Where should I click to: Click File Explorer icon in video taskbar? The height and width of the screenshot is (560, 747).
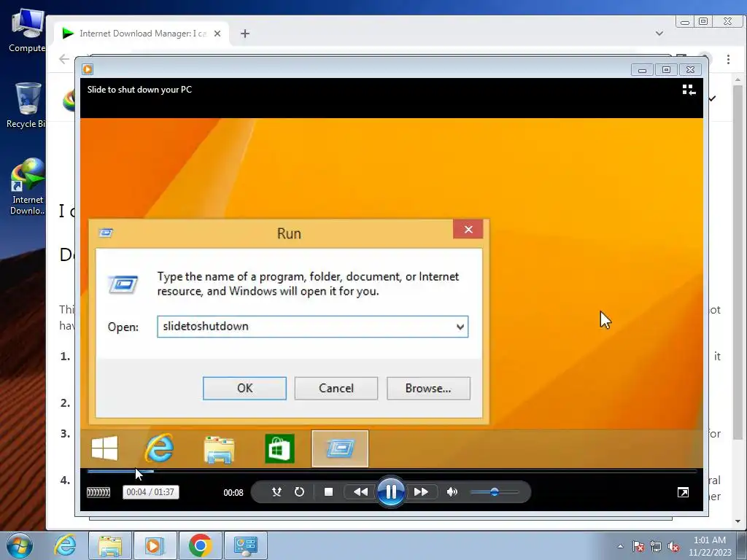coord(219,449)
